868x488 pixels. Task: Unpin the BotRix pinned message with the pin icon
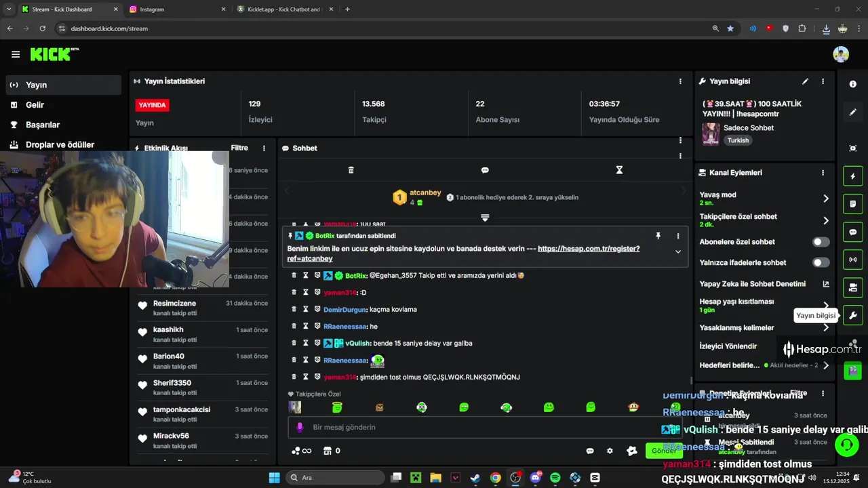[658, 236]
